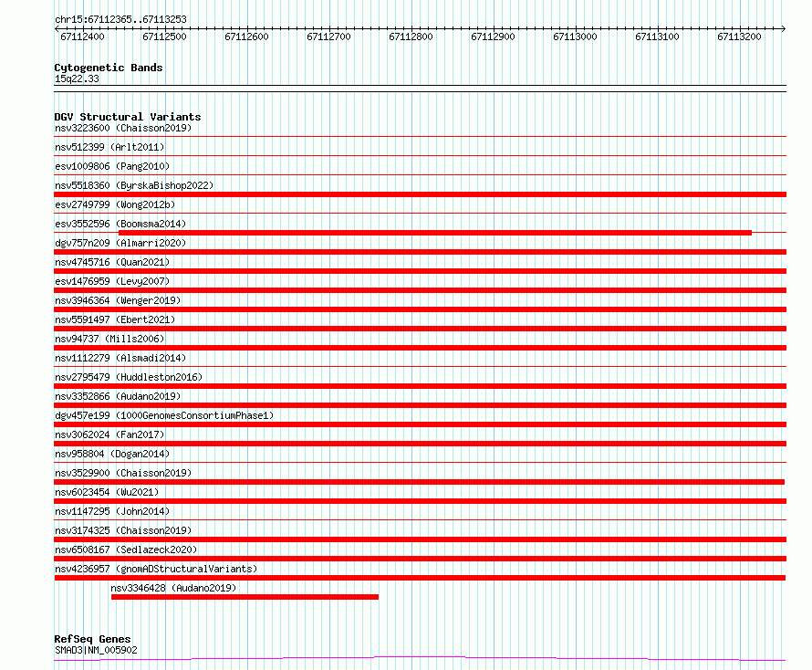This screenshot has height=670, width=812.
Task: Open the esv1009806 (Pang2010) variant entry
Action: click(x=112, y=166)
